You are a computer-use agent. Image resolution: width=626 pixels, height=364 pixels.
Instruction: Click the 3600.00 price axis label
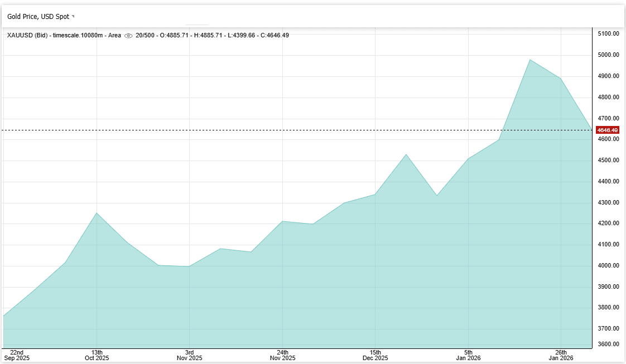click(x=609, y=344)
